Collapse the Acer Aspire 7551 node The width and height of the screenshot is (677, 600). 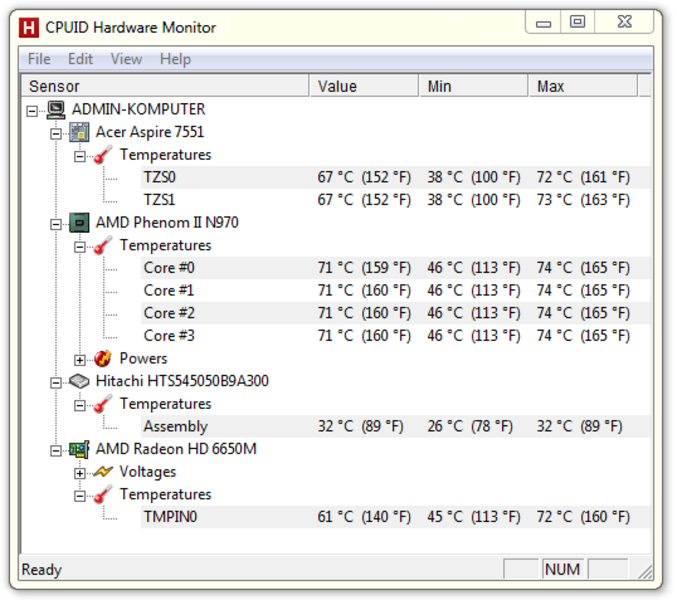56,134
